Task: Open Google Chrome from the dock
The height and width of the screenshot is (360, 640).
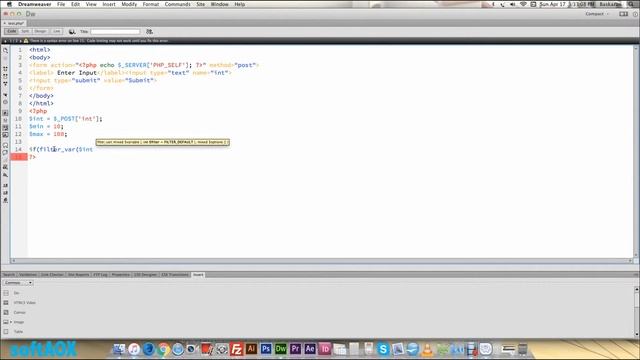Action: pyautogui.click(x=163, y=349)
